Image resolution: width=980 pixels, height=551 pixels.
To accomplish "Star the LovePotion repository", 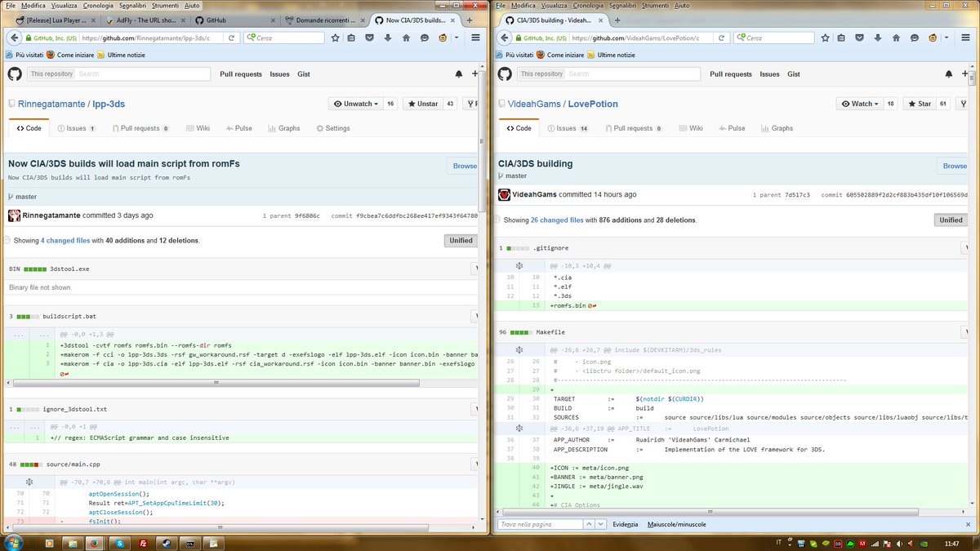I will click(919, 104).
